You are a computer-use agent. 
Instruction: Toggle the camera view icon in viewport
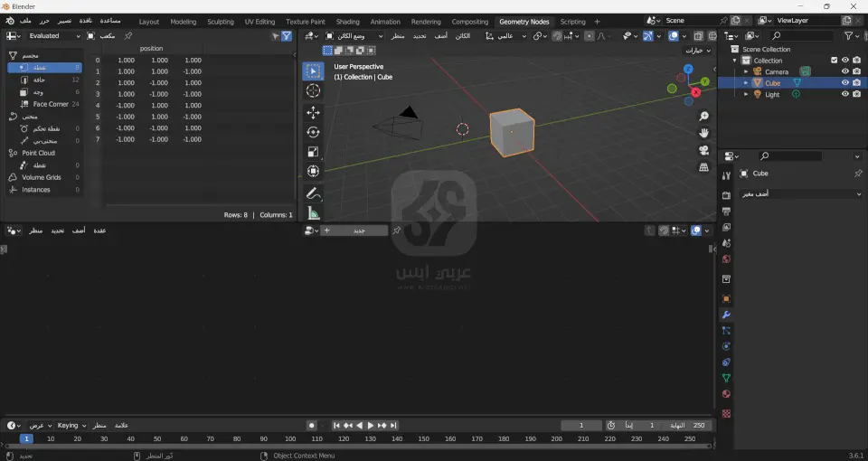pos(703,151)
